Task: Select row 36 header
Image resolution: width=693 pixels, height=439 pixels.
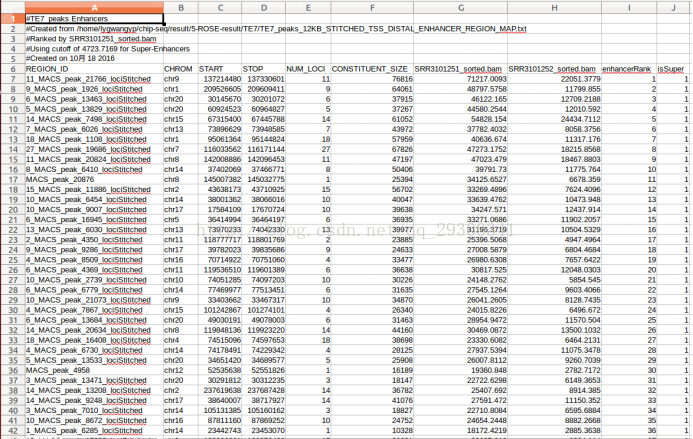Action: [13, 370]
